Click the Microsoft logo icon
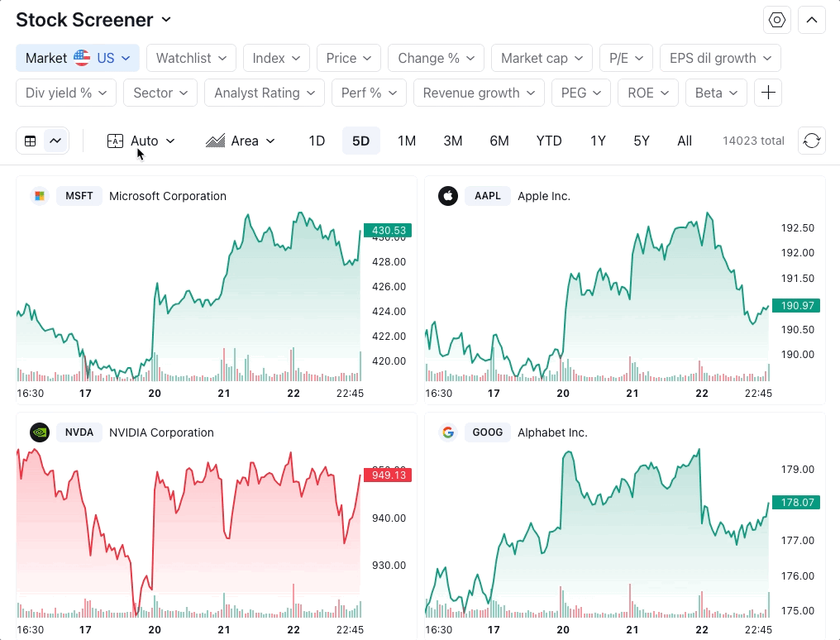Screen dimensions: 840x640 pos(39,196)
